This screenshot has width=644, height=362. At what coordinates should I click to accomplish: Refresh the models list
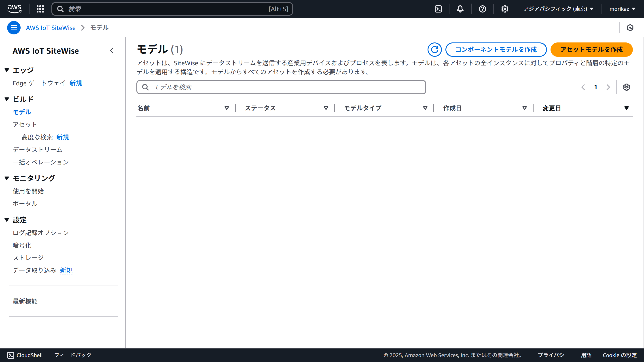434,49
